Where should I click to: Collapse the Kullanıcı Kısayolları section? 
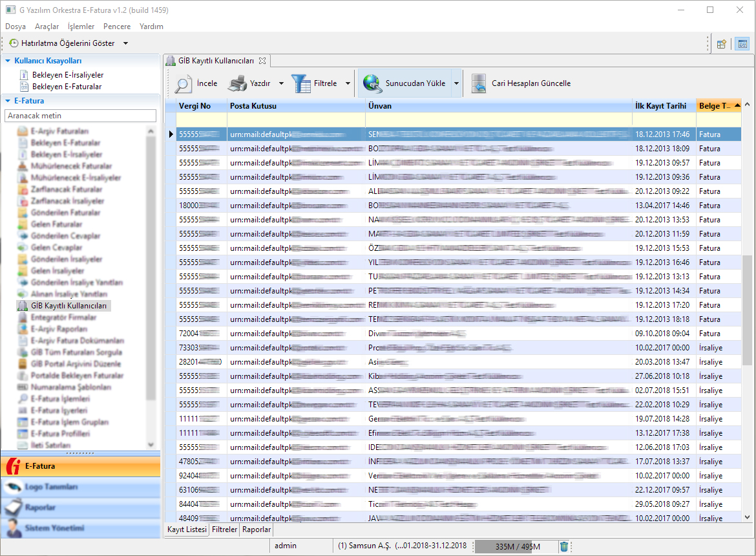point(8,61)
